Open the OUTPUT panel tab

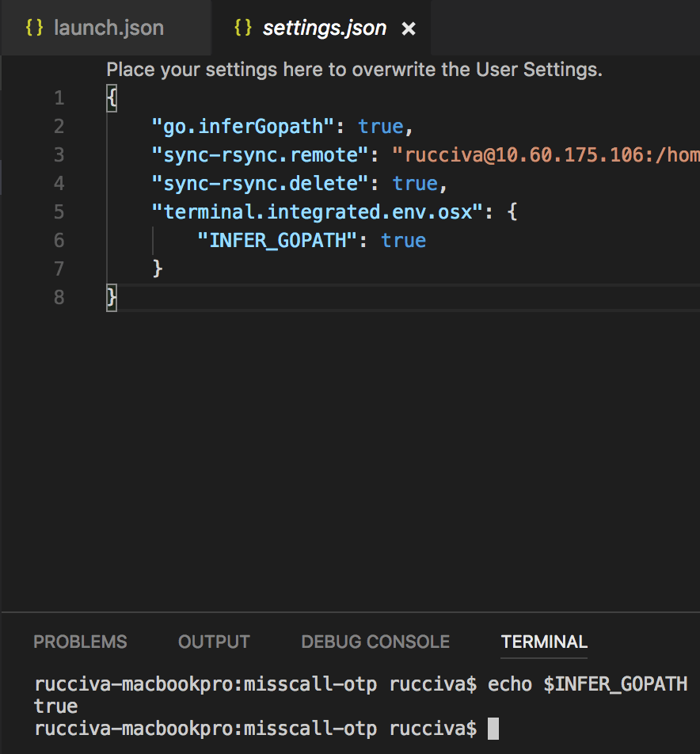pyautogui.click(x=214, y=642)
